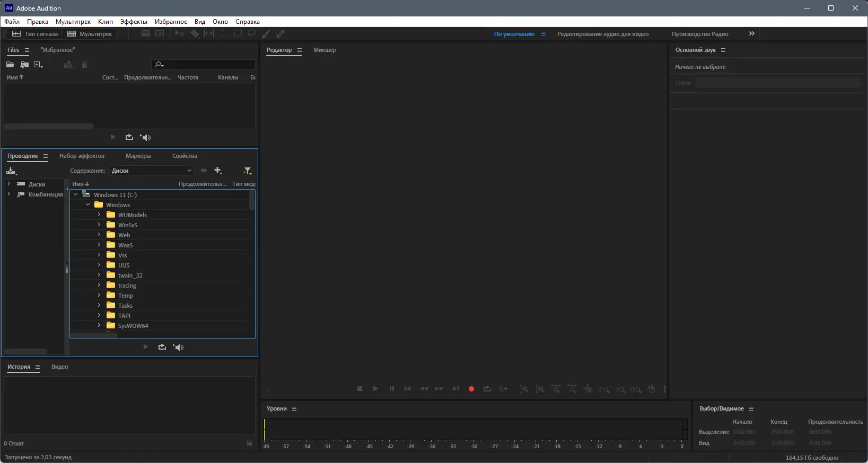Move playhead to next marker
868x463 pixels.
click(x=455, y=389)
